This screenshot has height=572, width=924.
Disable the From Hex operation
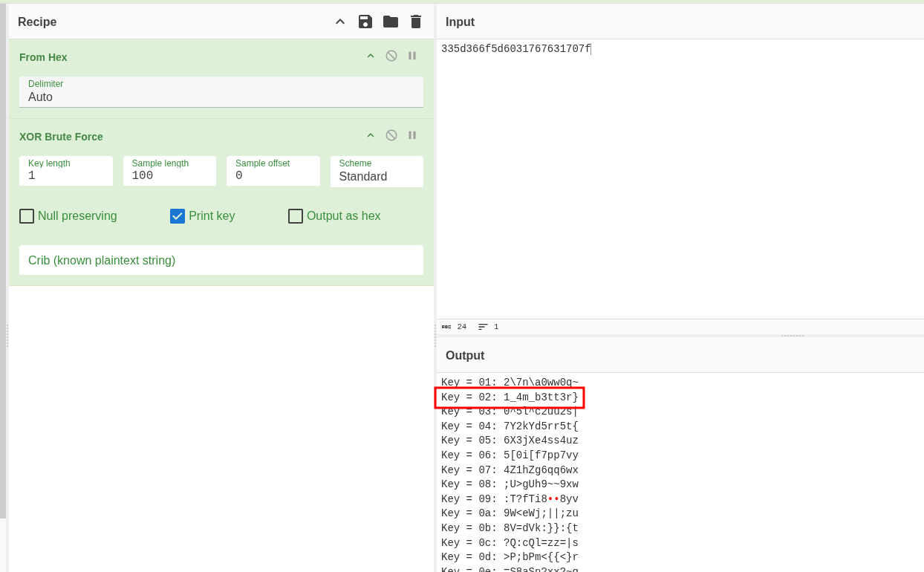pos(391,56)
